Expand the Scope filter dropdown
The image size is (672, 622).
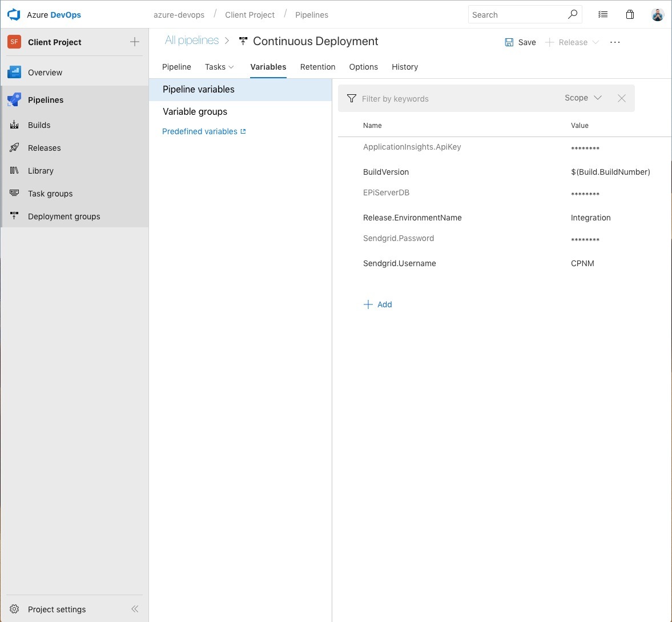[x=583, y=98]
